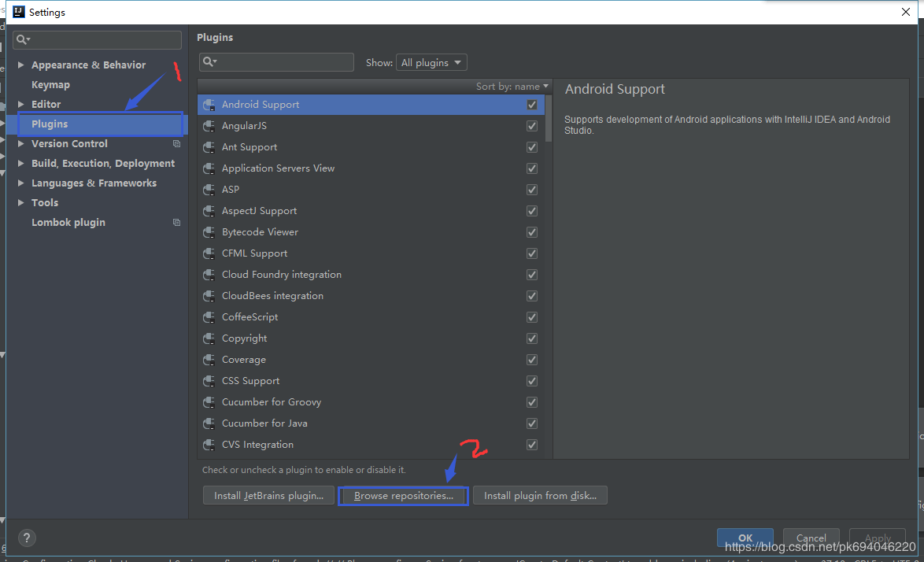
Task: Click the CVS Integration plugin icon
Action: coord(209,444)
